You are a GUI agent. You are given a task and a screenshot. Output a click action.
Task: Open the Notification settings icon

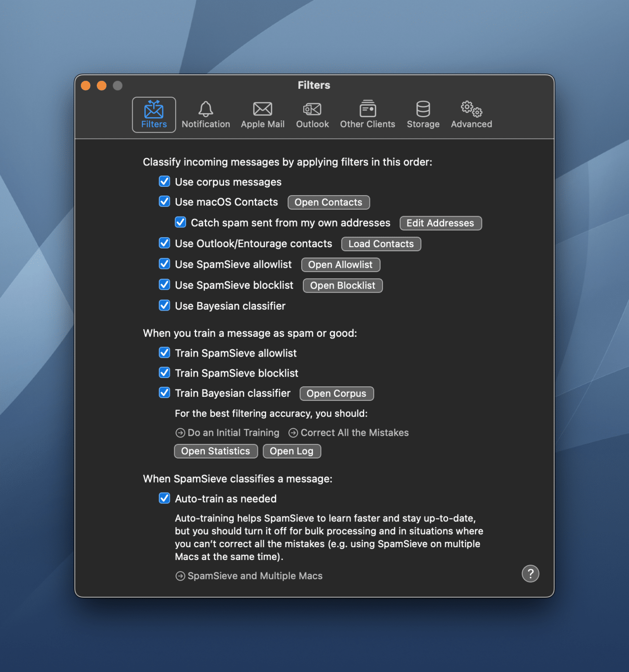[x=206, y=114]
